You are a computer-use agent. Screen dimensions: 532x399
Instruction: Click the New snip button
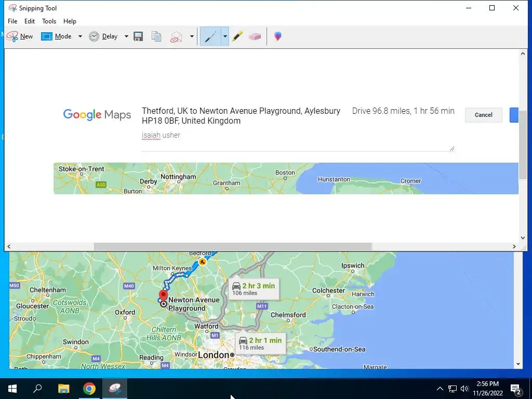tap(20, 36)
